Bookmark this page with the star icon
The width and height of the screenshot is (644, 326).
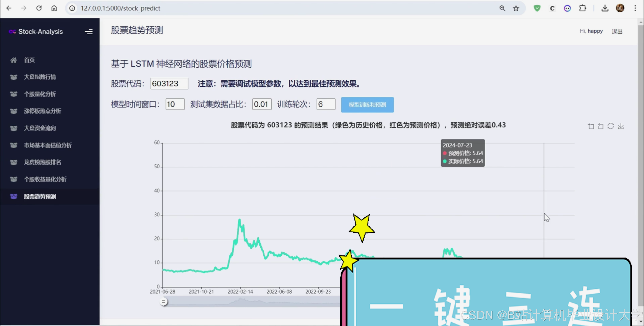(x=516, y=8)
